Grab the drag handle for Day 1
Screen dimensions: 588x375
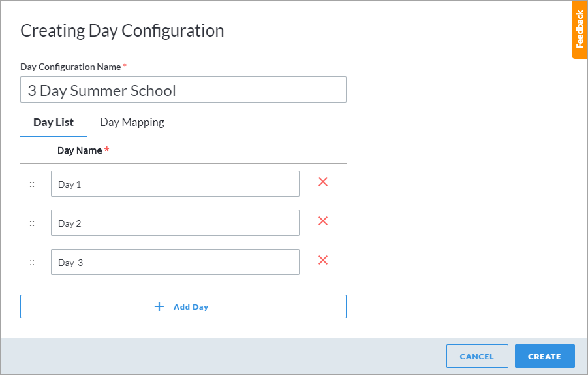point(32,184)
